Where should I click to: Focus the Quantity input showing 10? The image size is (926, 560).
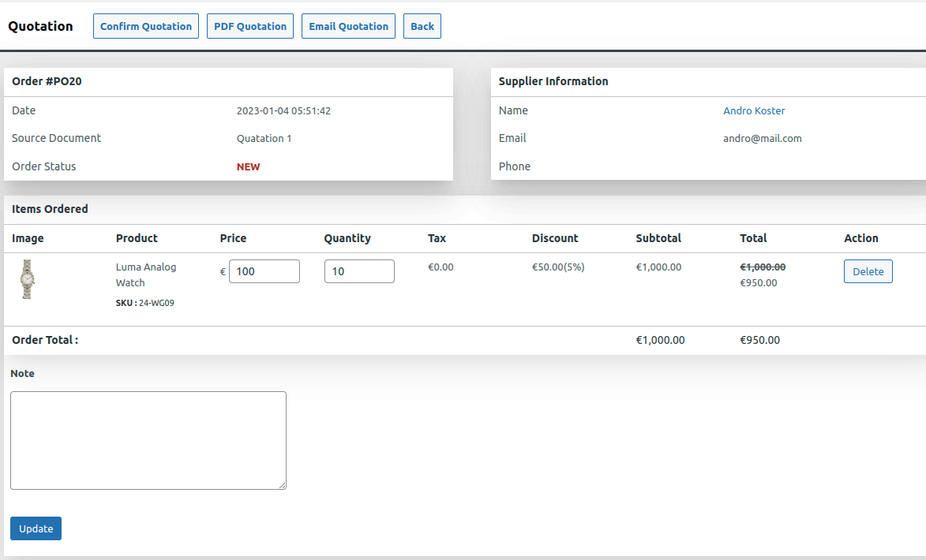(359, 271)
